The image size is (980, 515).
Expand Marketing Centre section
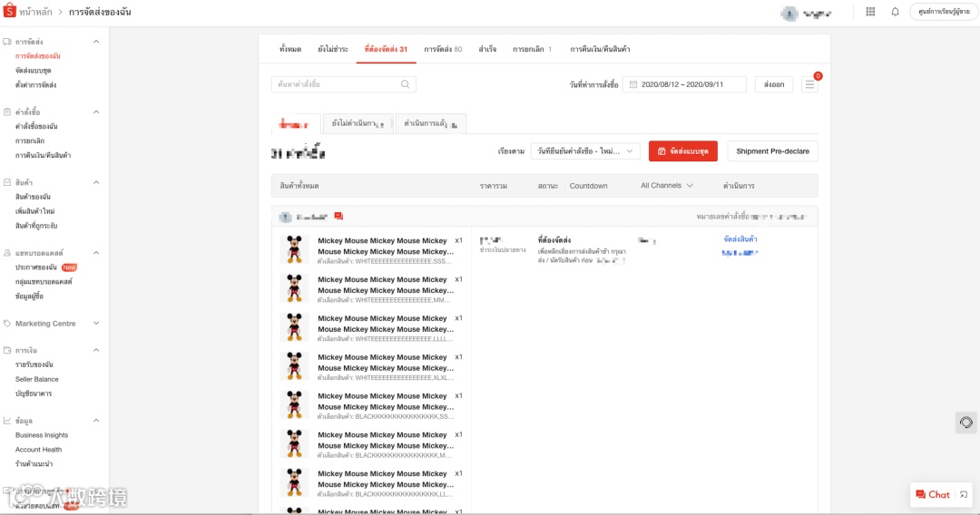click(x=96, y=324)
